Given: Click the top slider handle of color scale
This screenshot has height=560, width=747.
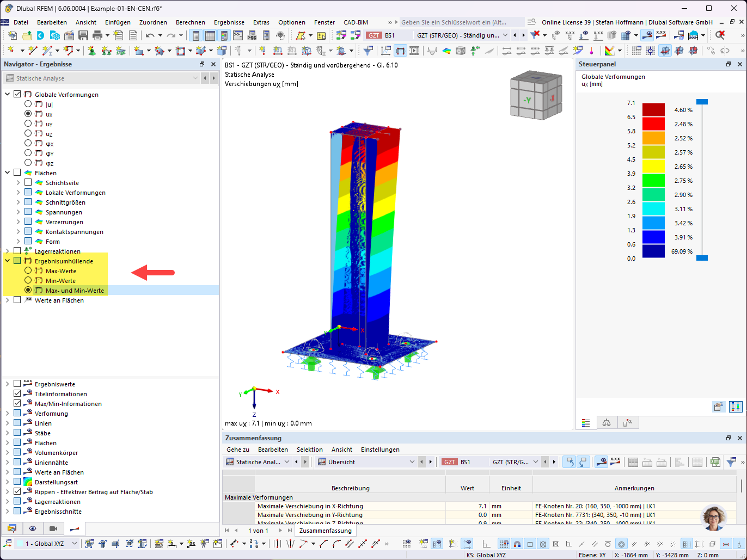Looking at the screenshot, I should tap(702, 102).
